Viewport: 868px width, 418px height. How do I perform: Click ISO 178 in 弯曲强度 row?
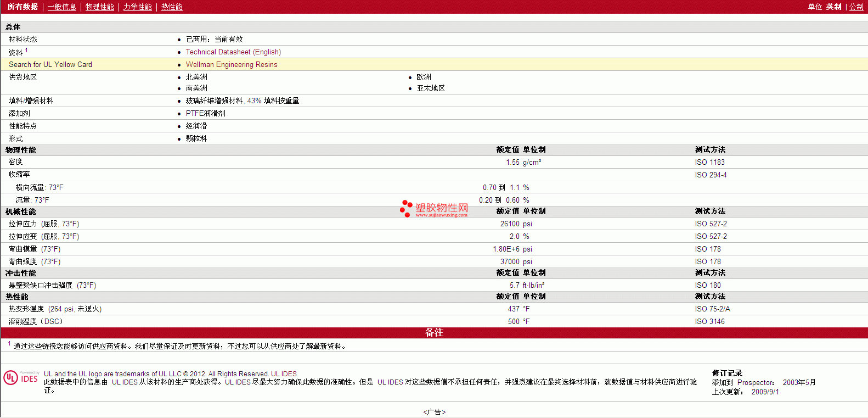[x=708, y=261]
